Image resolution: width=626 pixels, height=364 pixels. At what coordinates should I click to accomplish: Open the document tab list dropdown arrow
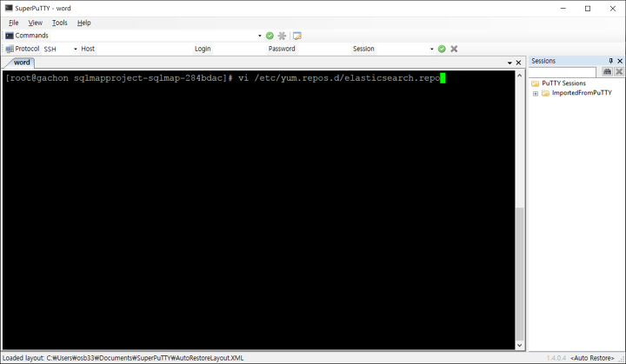coord(509,63)
